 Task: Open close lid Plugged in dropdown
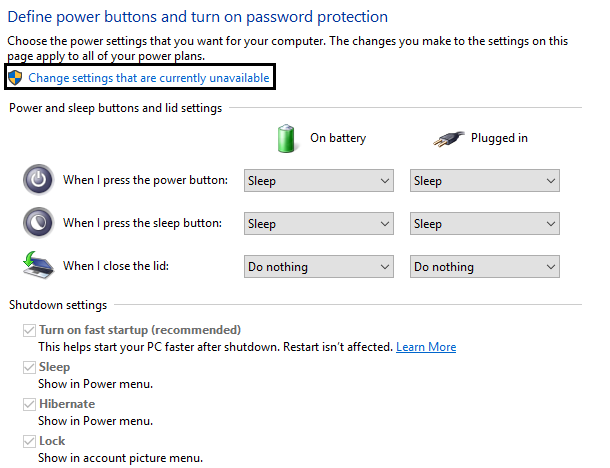[485, 267]
